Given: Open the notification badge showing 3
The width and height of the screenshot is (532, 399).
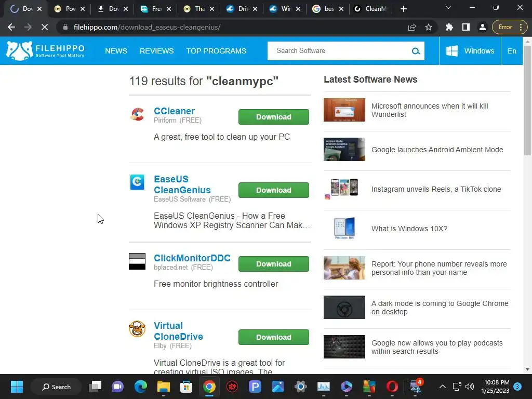Looking at the screenshot, I should (517, 387).
